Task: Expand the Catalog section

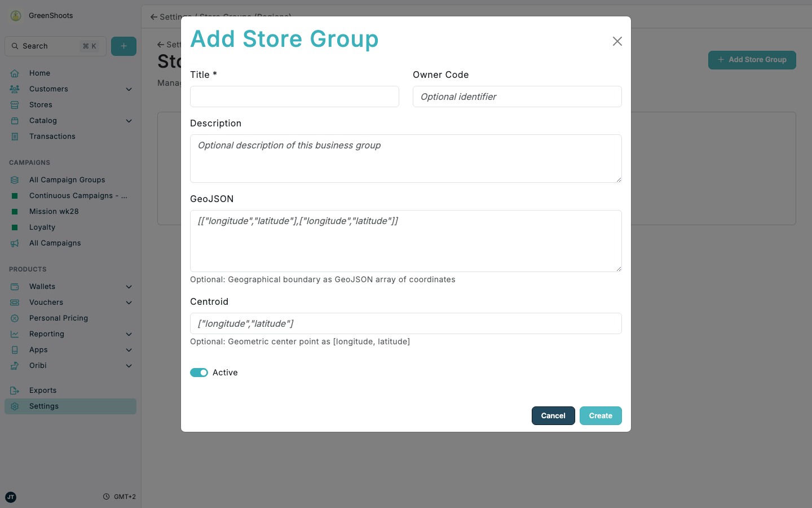Action: pyautogui.click(x=129, y=120)
